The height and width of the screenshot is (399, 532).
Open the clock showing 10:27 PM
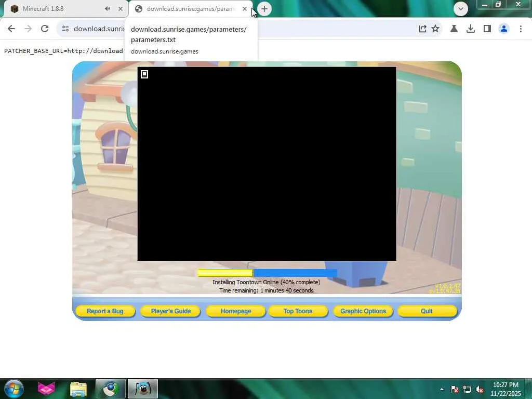point(506,389)
